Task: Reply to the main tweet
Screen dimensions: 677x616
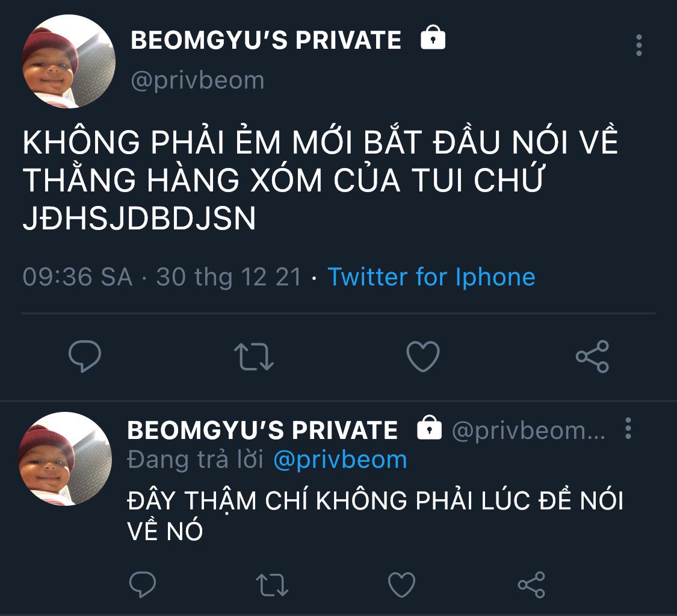Action: [85, 356]
